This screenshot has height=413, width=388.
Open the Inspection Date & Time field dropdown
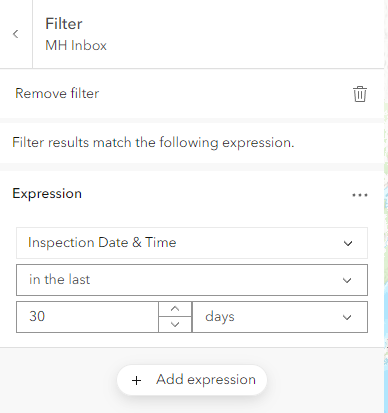pyautogui.click(x=192, y=243)
